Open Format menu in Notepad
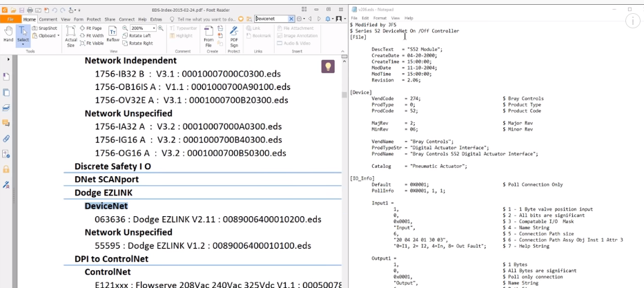Viewport: 644px width, 288px height. pos(380,18)
